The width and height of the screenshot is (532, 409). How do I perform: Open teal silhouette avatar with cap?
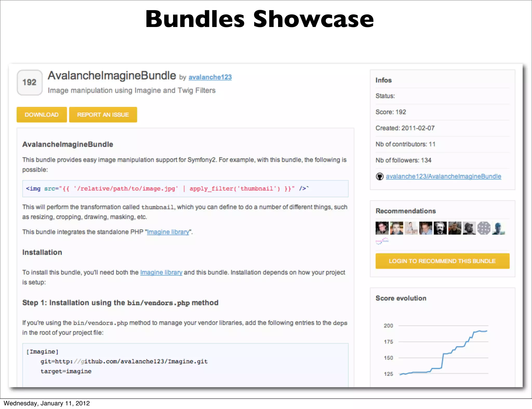click(498, 228)
